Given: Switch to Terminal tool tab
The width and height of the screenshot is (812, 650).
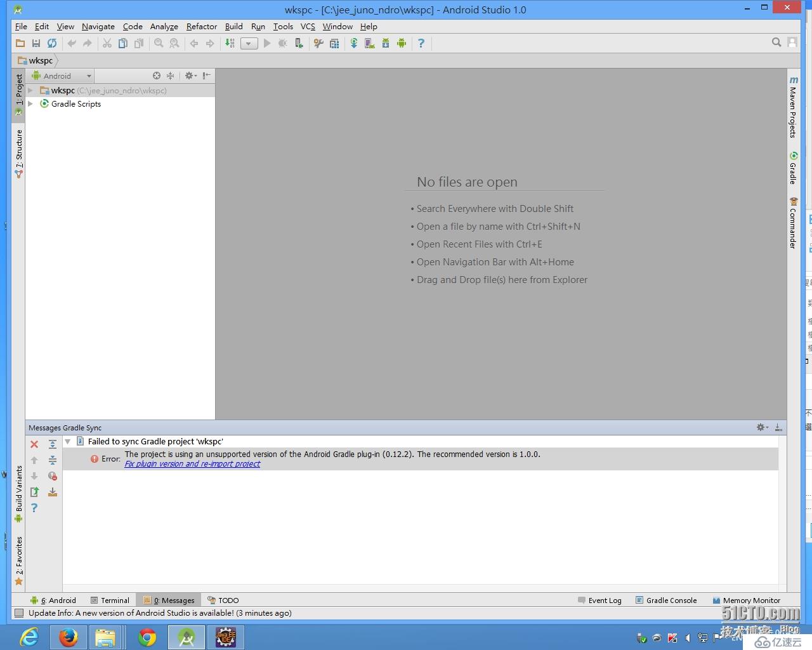Looking at the screenshot, I should (110, 600).
